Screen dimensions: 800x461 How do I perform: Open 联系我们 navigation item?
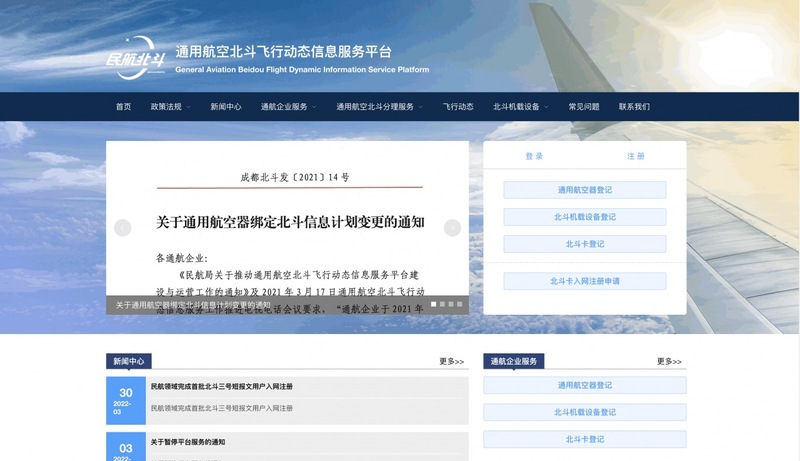(634, 107)
